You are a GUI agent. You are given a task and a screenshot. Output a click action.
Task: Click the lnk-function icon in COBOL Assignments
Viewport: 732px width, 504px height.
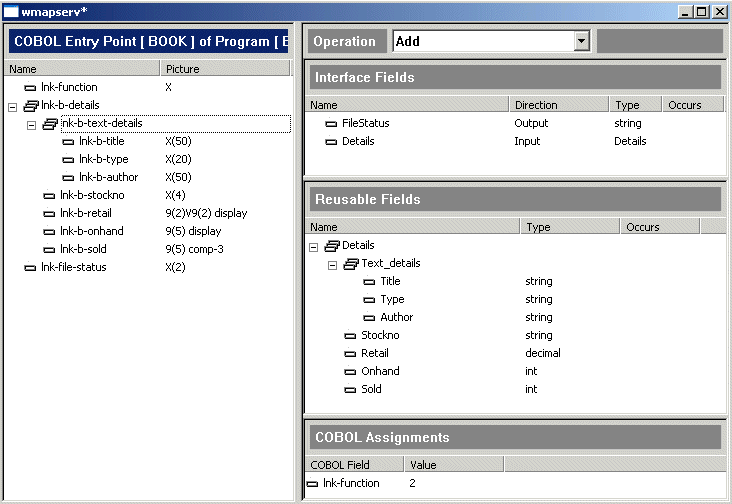click(x=314, y=484)
